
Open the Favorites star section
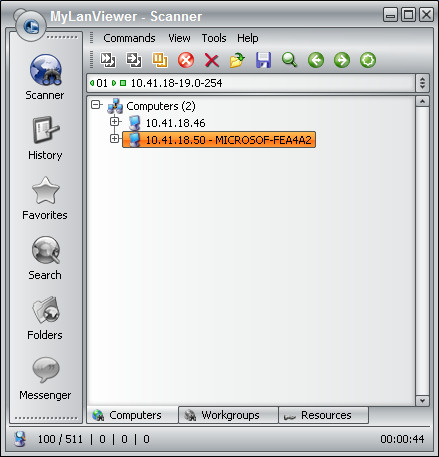[x=45, y=198]
